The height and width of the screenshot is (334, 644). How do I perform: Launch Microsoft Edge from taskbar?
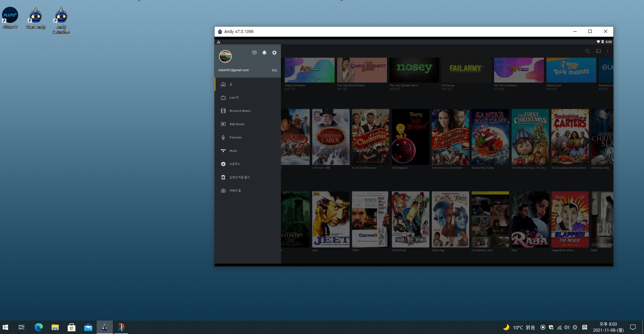tap(39, 327)
